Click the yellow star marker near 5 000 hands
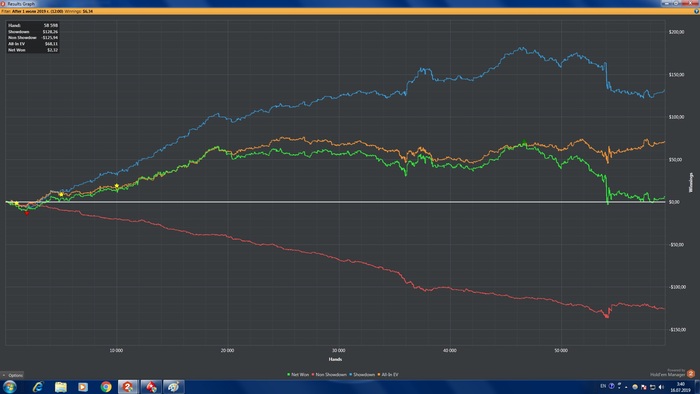The image size is (700, 394). click(x=61, y=195)
